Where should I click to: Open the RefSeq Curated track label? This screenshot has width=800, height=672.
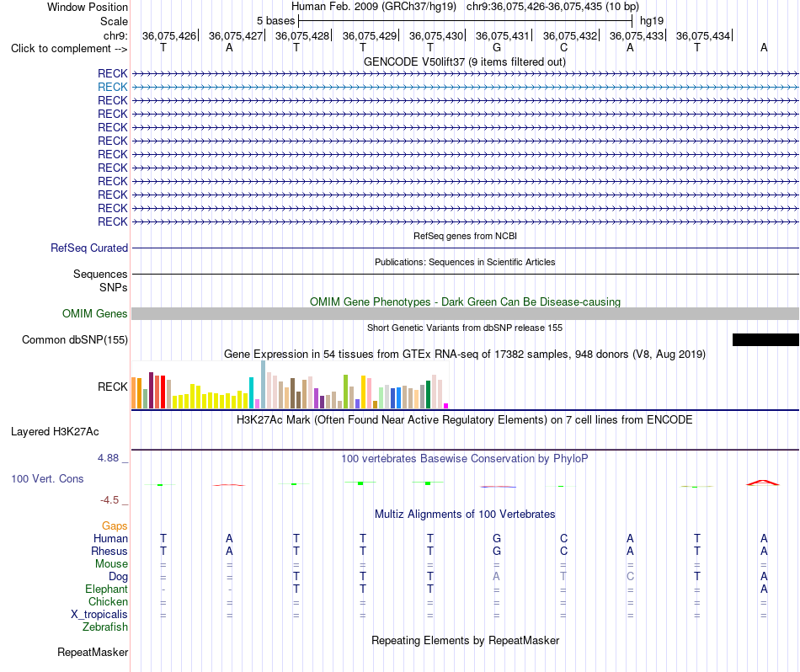(x=89, y=248)
